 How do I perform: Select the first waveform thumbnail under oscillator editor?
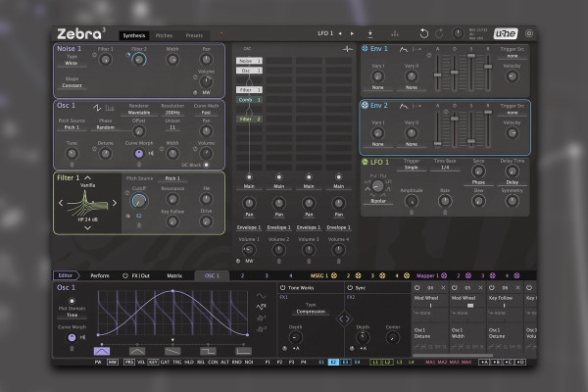(103, 350)
